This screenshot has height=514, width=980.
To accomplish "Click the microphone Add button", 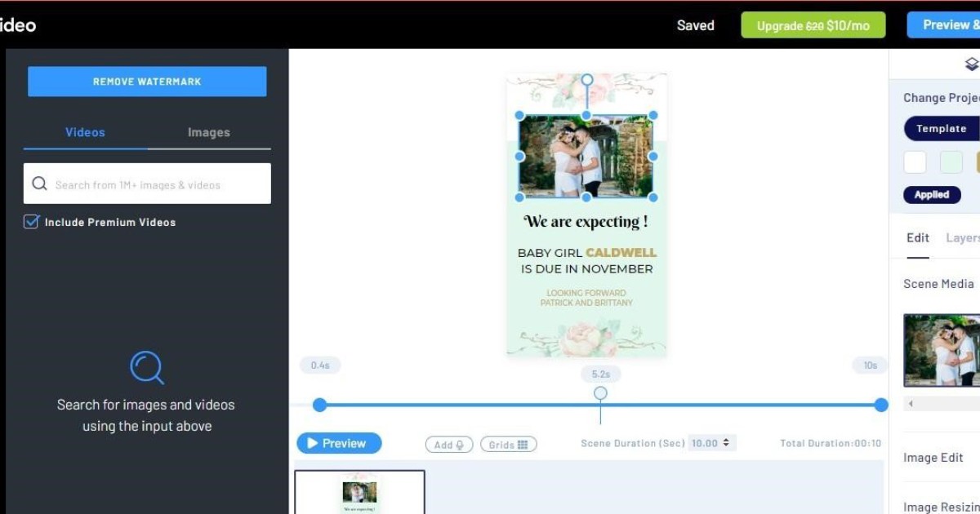I will click(448, 445).
